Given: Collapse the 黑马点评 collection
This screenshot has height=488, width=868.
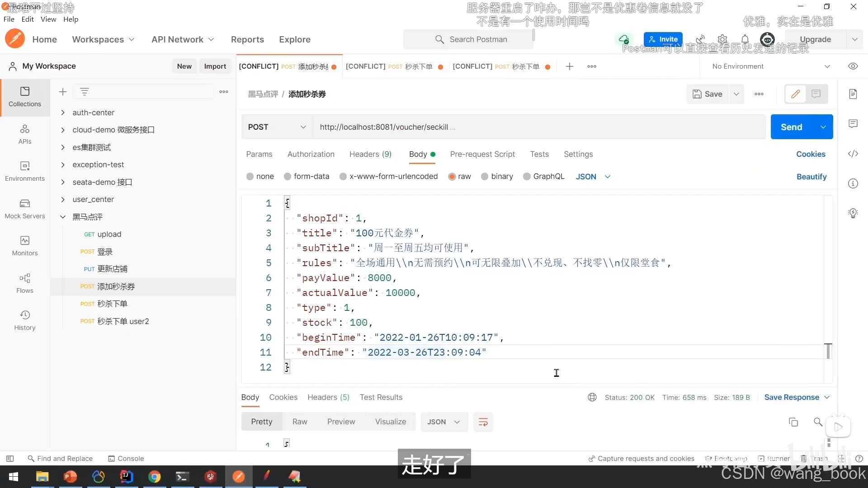Looking at the screenshot, I should click(63, 217).
